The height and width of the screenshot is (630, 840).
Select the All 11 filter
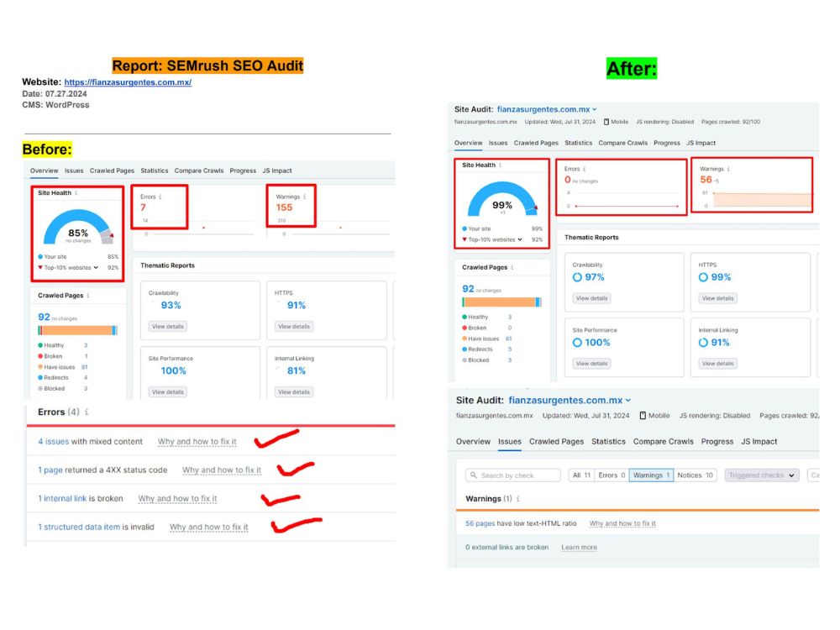tap(581, 475)
